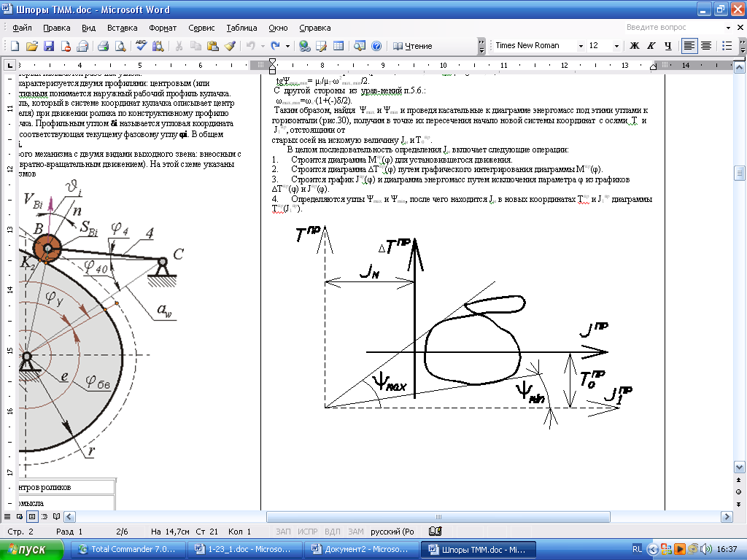Align text left
Image resolution: width=747 pixels, height=560 pixels.
(689, 46)
